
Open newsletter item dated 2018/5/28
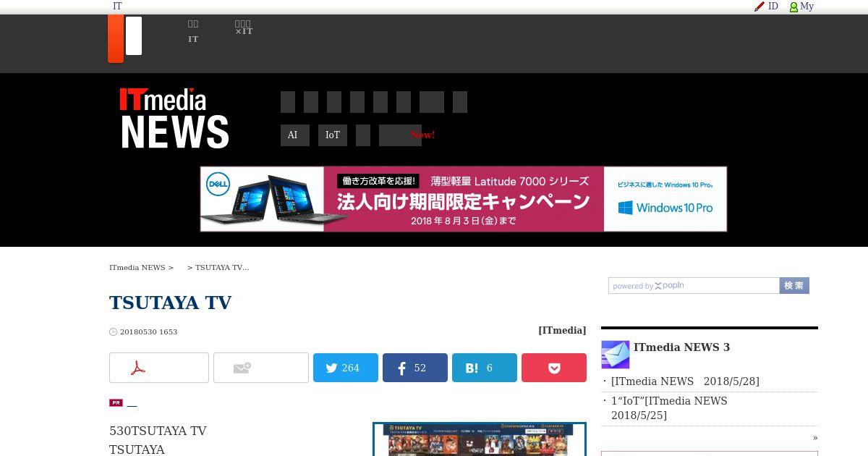(685, 381)
